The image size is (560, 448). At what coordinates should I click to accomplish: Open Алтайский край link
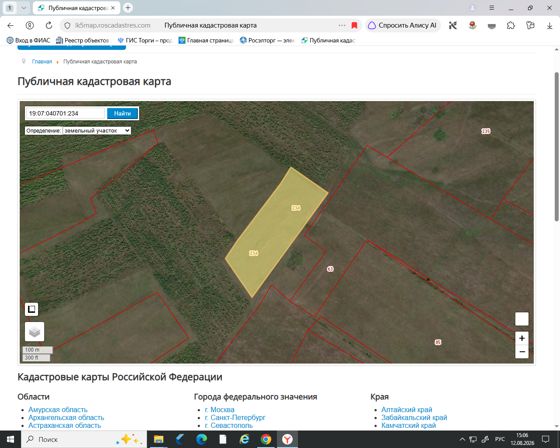point(406,409)
